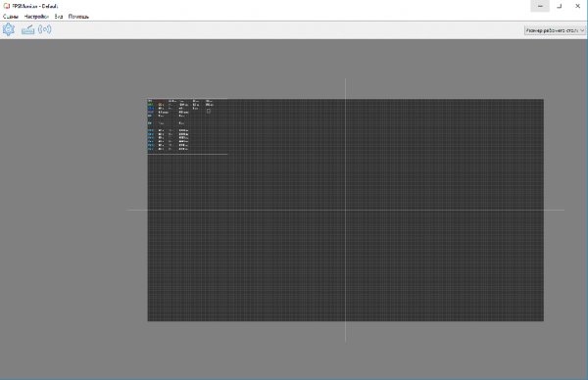This screenshot has width=588, height=380.
Task: Open settings via the gear icon
Action: (x=8, y=29)
